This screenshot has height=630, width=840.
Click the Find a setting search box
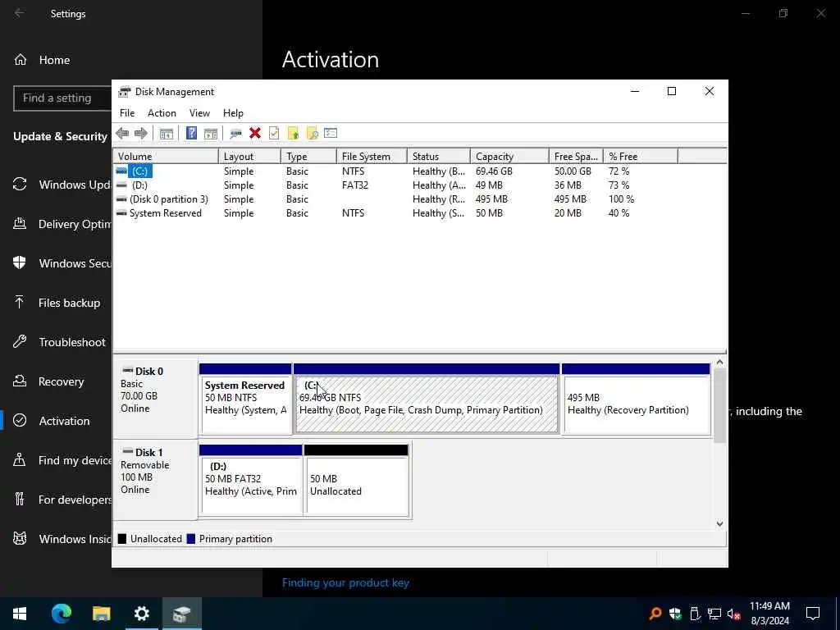[62, 98]
